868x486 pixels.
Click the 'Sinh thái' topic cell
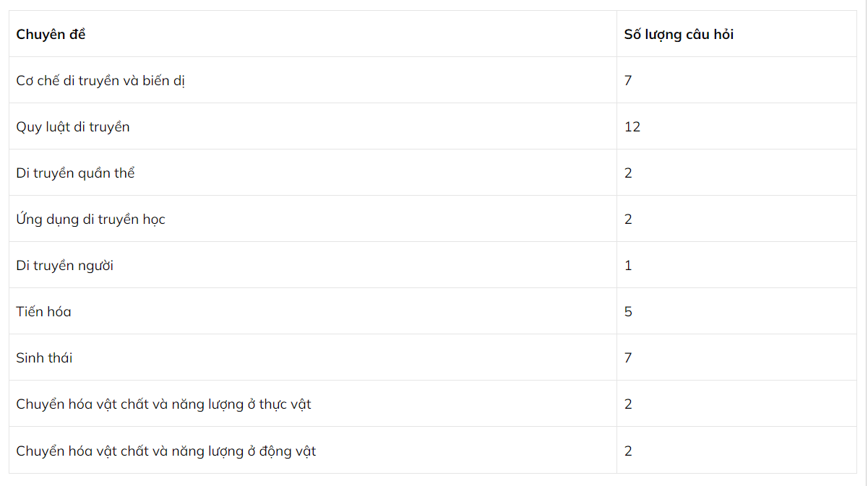click(44, 357)
